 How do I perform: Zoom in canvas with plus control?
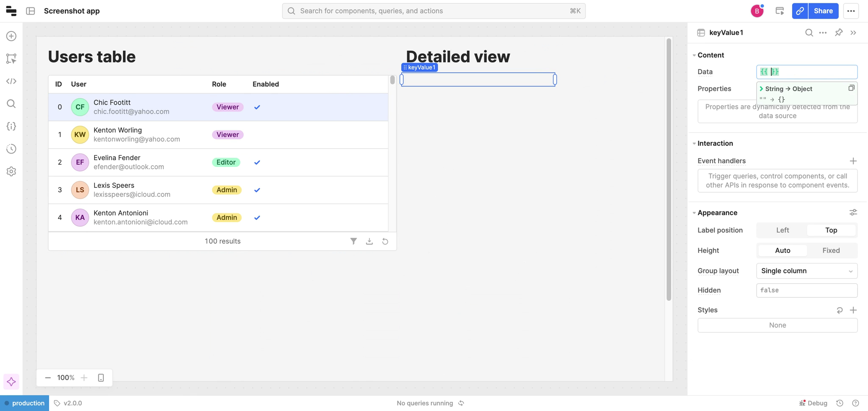click(x=84, y=378)
